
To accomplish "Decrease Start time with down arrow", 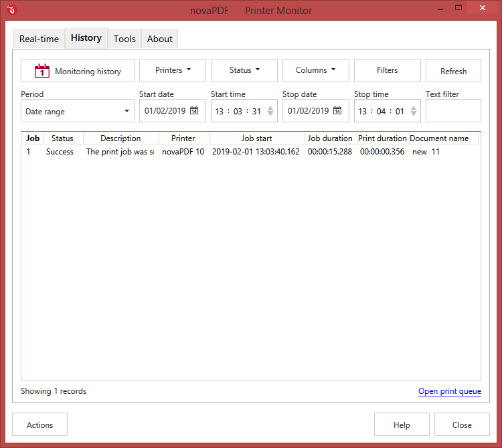I will [270, 114].
